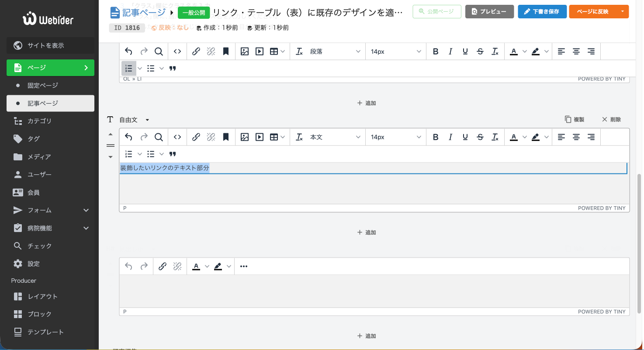Toggle italic formatting in the editor
Screen dimensions: 644x350
(450, 137)
